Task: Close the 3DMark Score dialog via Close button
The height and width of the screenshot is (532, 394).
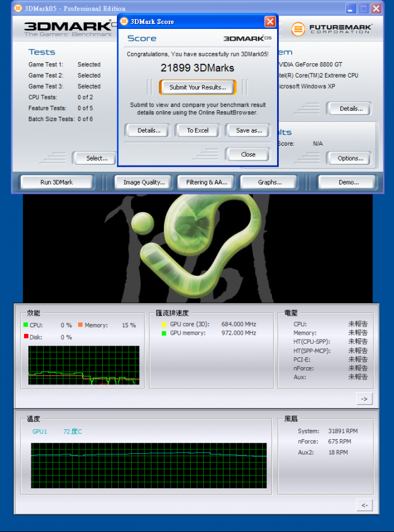Action: [x=248, y=154]
